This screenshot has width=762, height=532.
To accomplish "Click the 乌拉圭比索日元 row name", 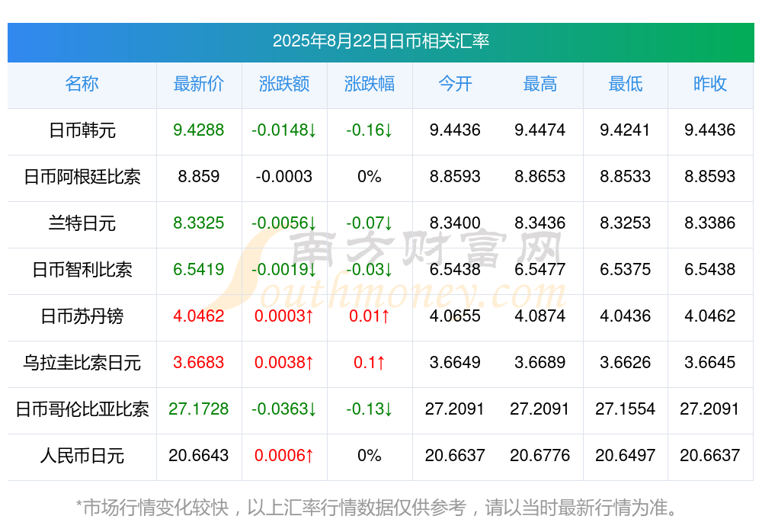I will click(82, 363).
